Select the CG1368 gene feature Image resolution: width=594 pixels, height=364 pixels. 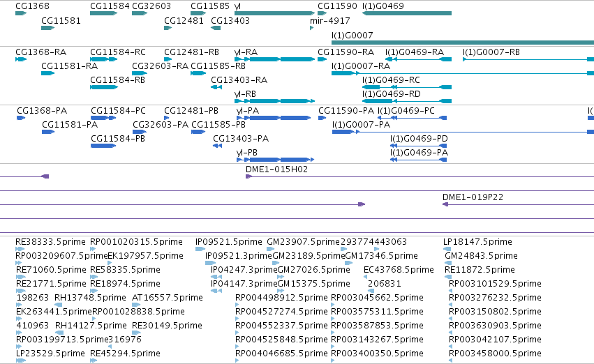tap(21, 13)
